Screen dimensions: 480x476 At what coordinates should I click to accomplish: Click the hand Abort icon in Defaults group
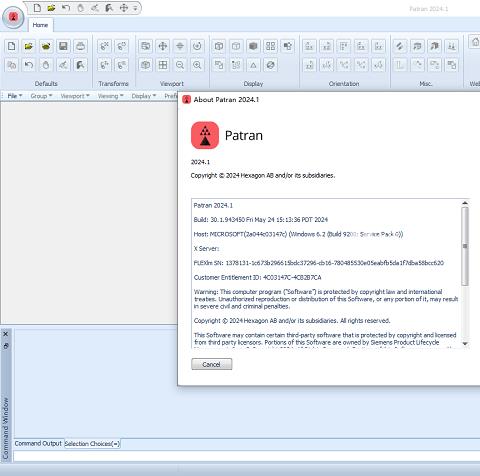tap(46, 65)
